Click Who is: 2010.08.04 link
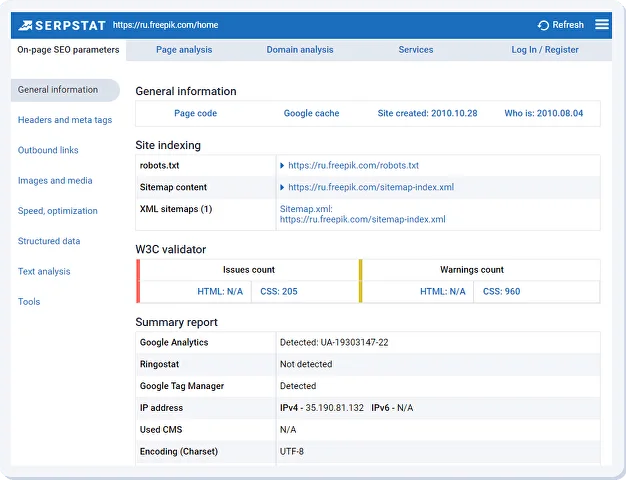This screenshot has width=626, height=480. coord(544,113)
